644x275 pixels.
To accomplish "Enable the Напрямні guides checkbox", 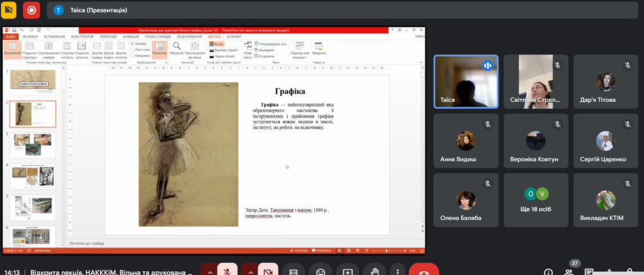I will click(x=140, y=55).
